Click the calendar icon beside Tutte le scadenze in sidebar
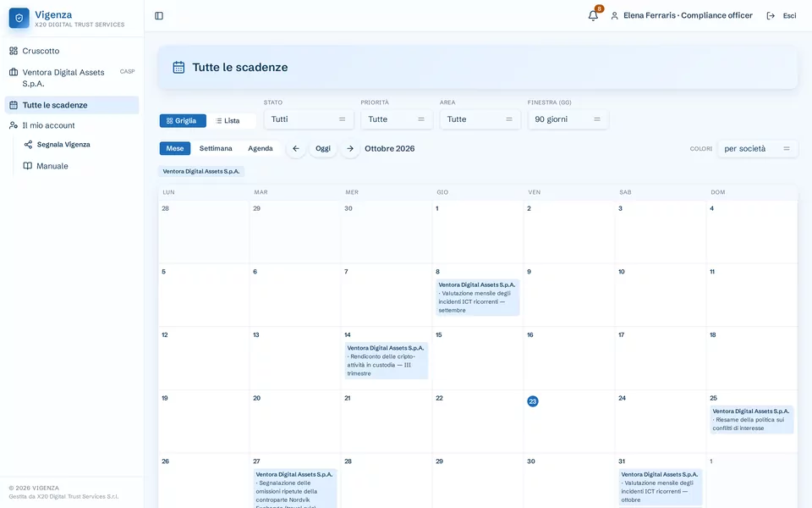812x508 pixels. coord(14,105)
